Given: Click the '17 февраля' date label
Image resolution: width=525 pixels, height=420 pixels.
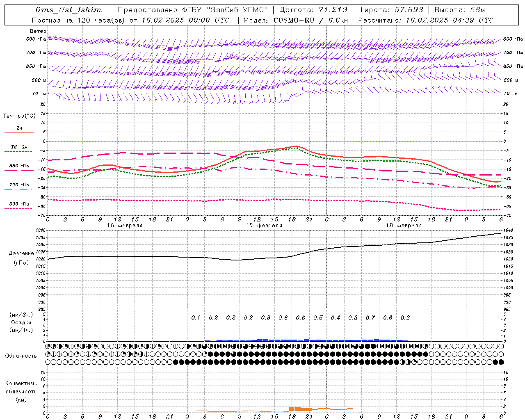Looking at the screenshot, I should pyautogui.click(x=264, y=226).
